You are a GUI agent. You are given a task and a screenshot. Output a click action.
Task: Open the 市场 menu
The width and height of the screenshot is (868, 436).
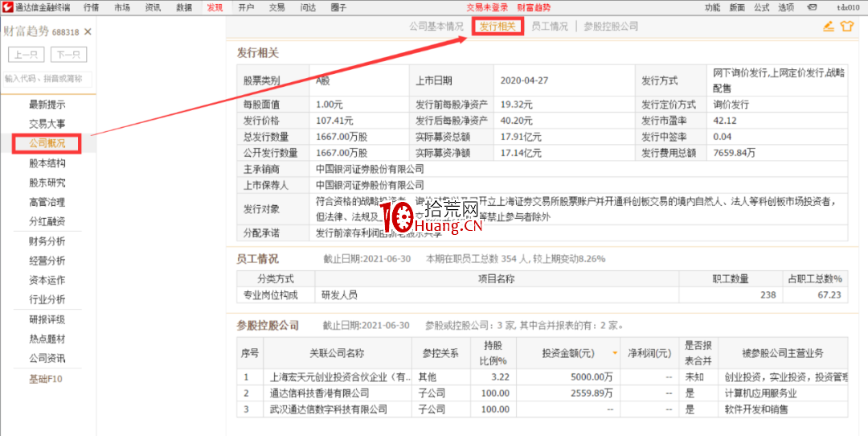[123, 7]
